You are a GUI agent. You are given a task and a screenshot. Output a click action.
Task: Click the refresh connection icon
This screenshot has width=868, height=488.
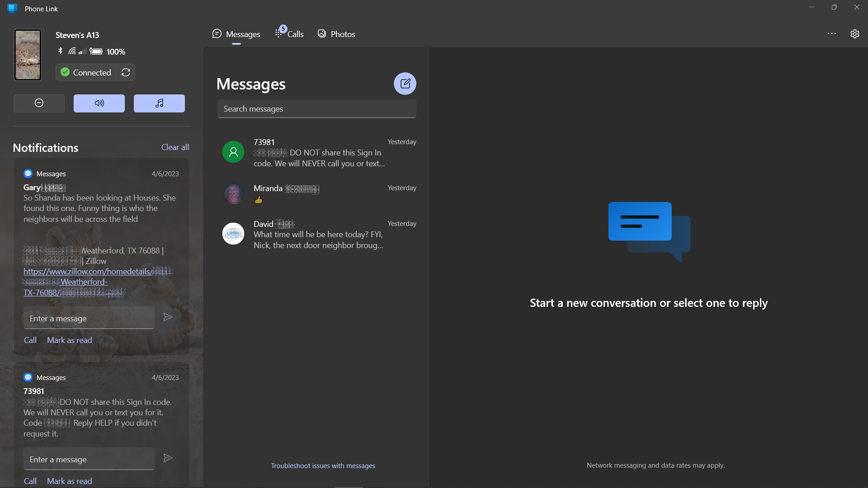click(126, 72)
